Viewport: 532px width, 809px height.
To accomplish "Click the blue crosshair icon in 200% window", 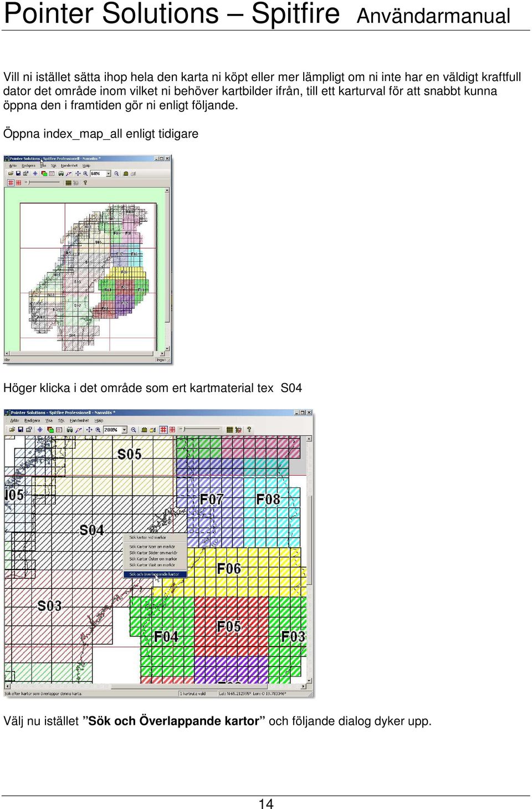I will pos(40,430).
